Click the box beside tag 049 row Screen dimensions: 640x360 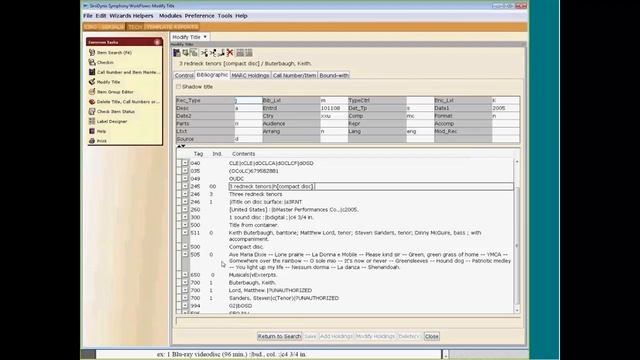(185, 178)
